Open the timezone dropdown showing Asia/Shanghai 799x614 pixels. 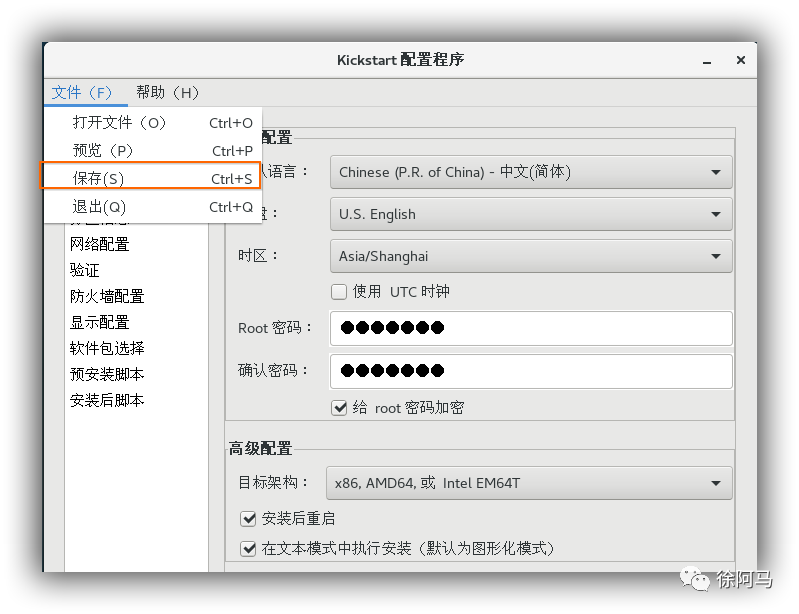pos(531,256)
